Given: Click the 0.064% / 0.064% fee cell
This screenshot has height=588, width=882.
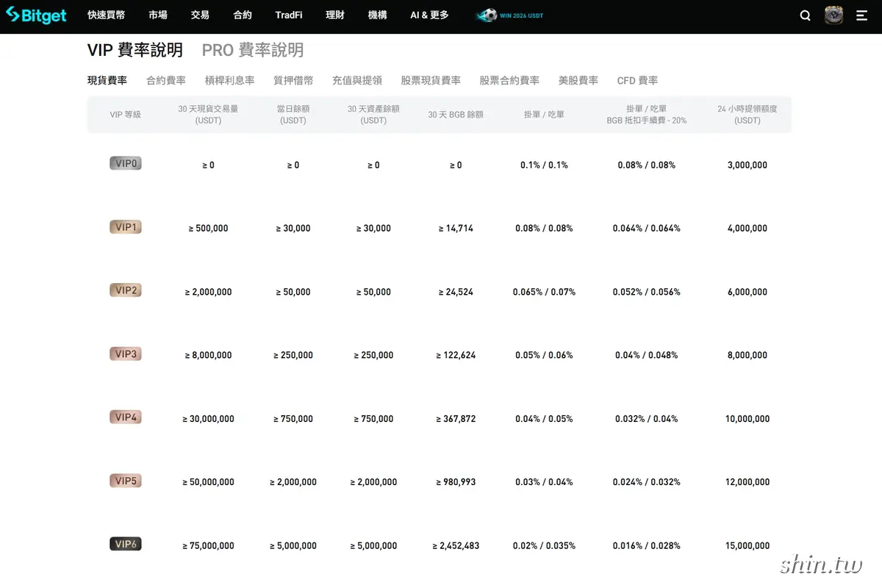Looking at the screenshot, I should coord(647,229).
